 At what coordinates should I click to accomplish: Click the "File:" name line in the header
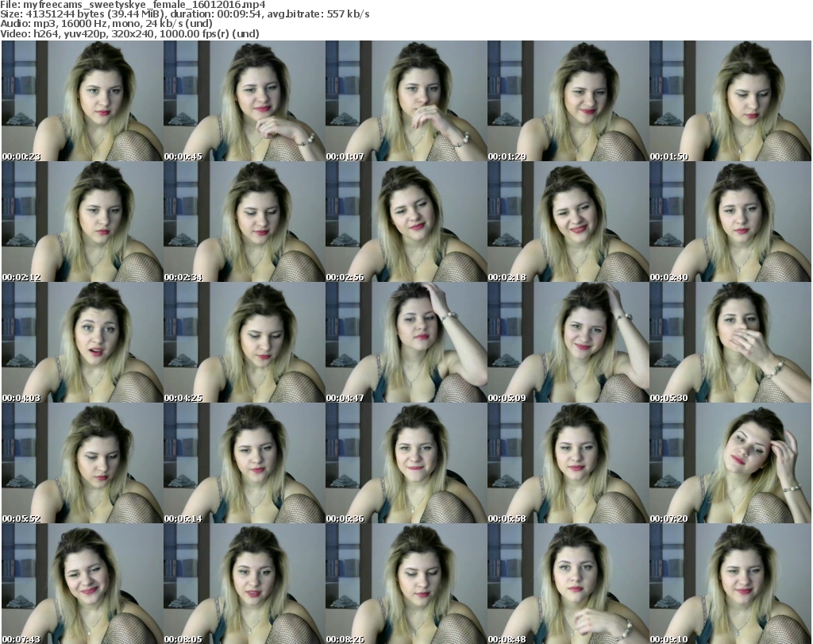click(x=133, y=5)
